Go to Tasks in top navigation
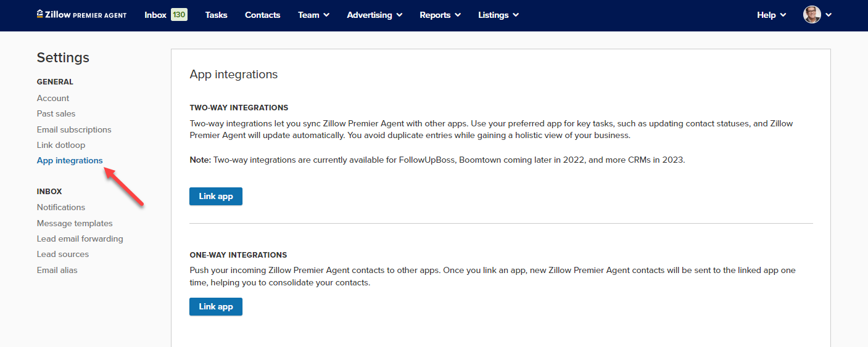The height and width of the screenshot is (347, 868). click(216, 15)
